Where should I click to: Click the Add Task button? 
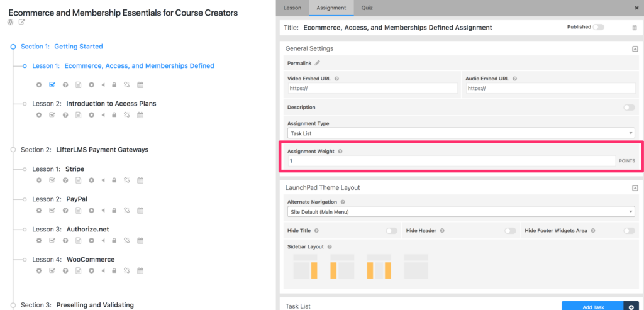(x=592, y=307)
